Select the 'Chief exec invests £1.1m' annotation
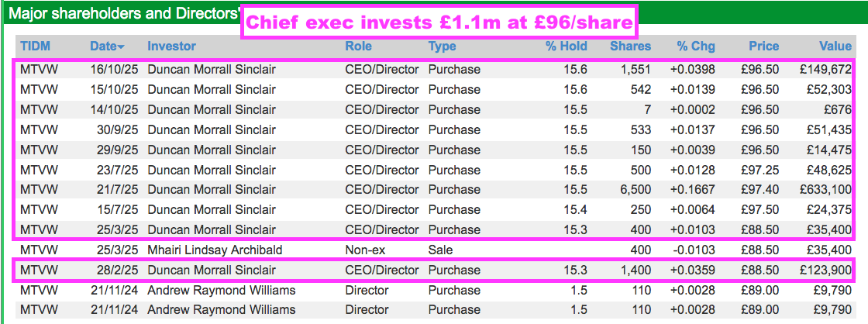The width and height of the screenshot is (868, 324). pyautogui.click(x=439, y=22)
